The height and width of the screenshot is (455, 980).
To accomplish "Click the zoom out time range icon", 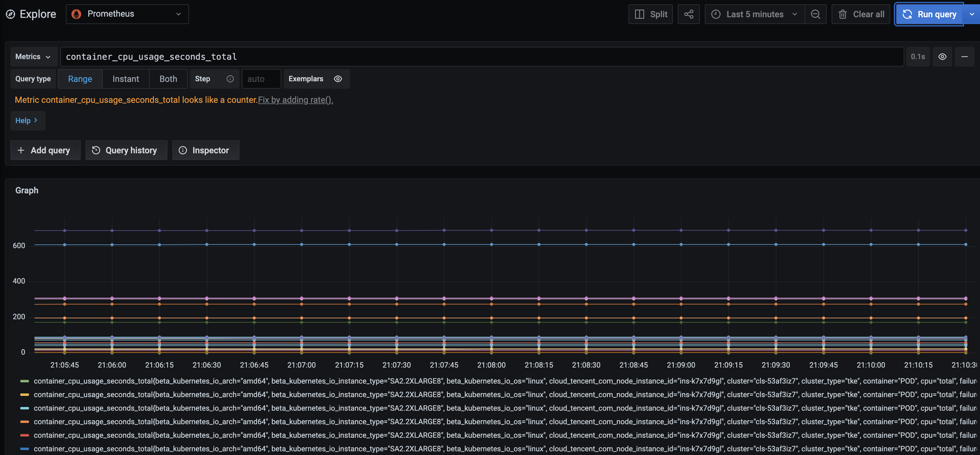I will point(815,14).
